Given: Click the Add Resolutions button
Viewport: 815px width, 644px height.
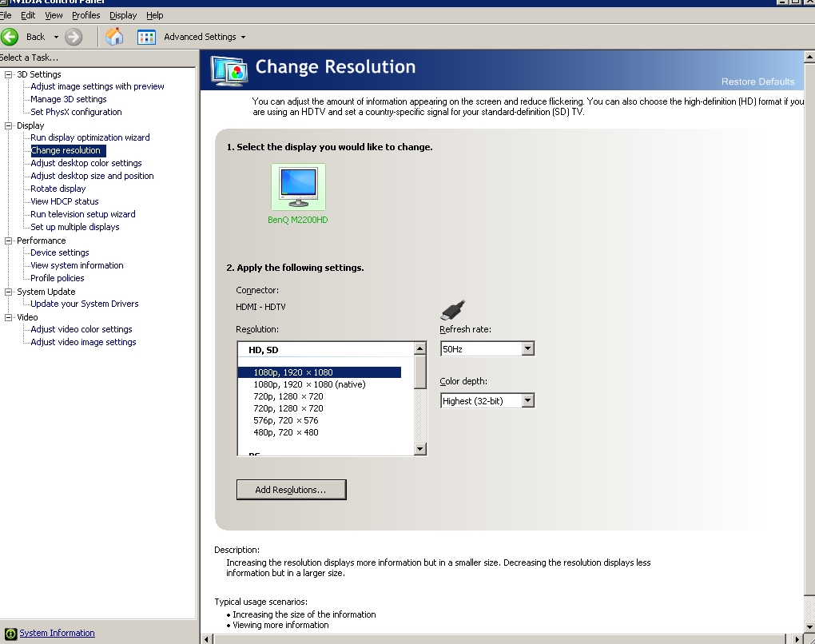Looking at the screenshot, I should [291, 490].
